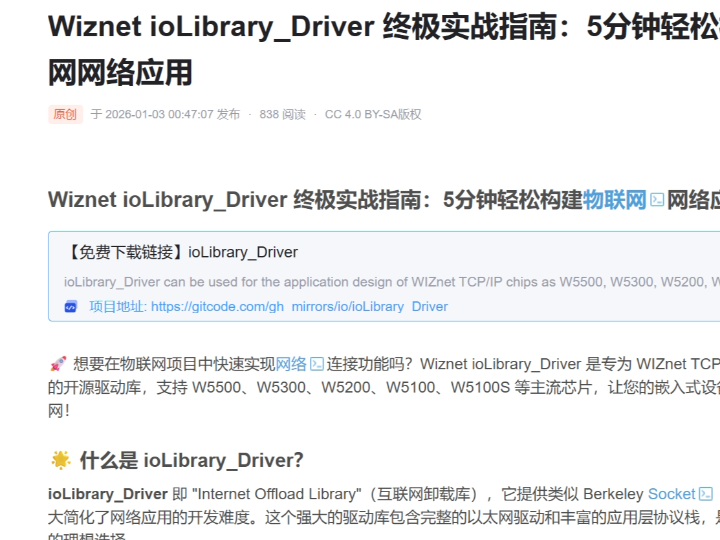The height and width of the screenshot is (540, 720).
Task: Click the search icon after 物联网 link
Action: [x=657, y=200]
